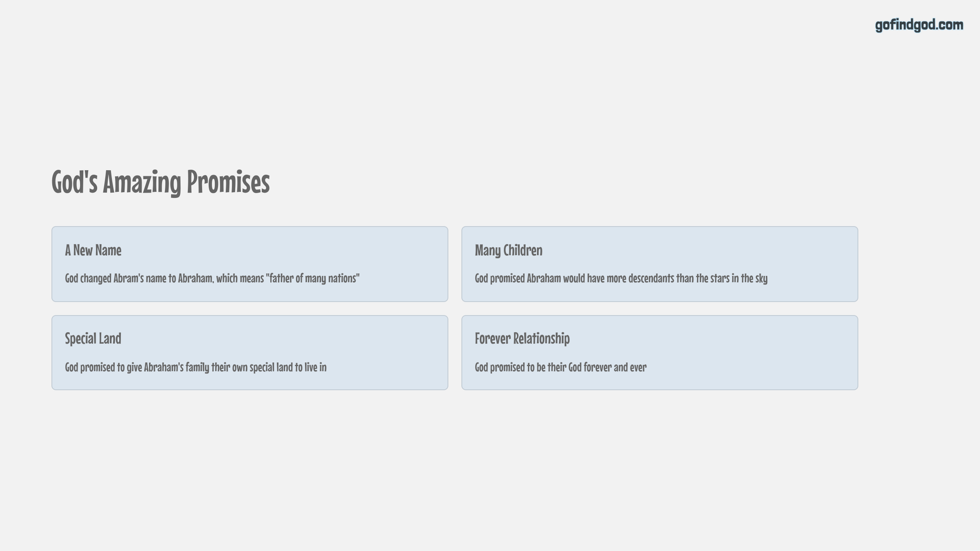Open the A New Name card
This screenshot has height=551, width=980.
(x=250, y=264)
